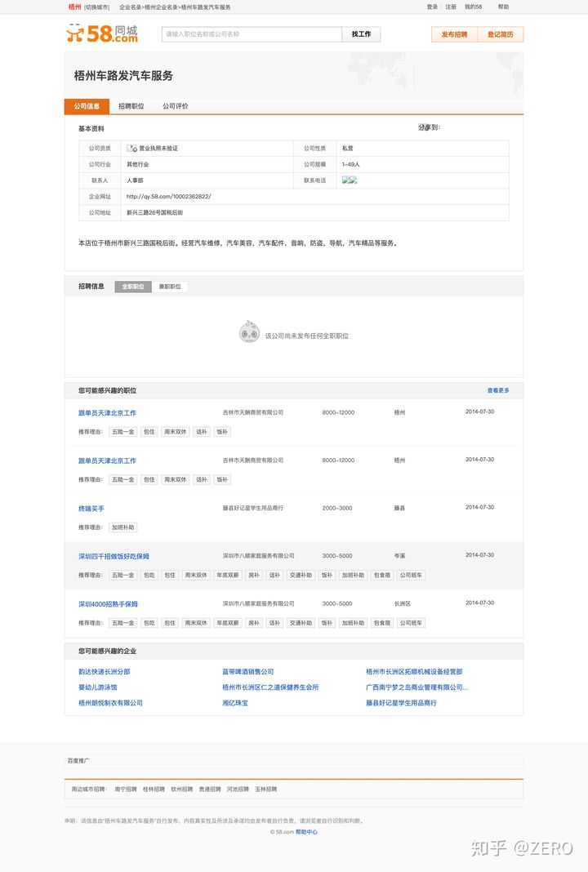Click 查看更多 for recommended jobs
588x872 pixels.
pyautogui.click(x=498, y=390)
